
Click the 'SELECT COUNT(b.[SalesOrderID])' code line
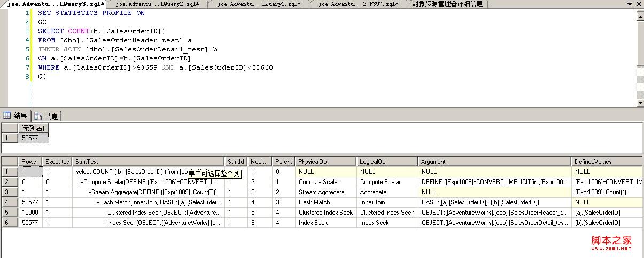(x=102, y=31)
